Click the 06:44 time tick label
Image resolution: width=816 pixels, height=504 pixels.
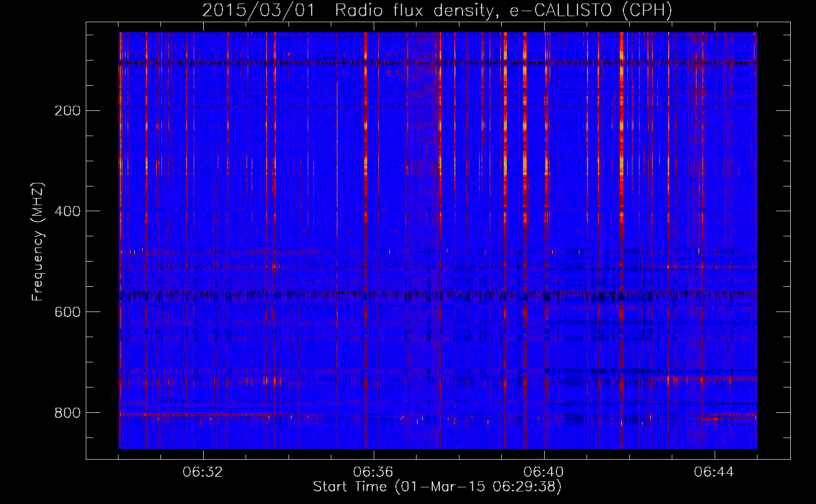(714, 472)
